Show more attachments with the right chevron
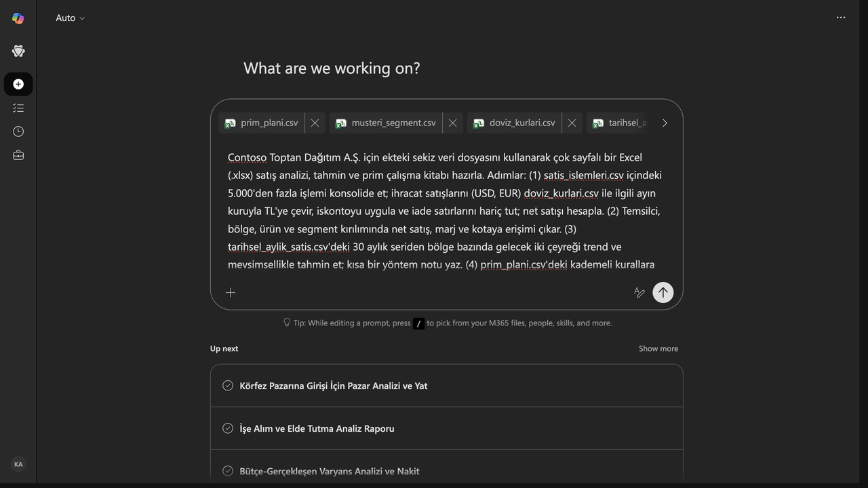 coord(665,123)
